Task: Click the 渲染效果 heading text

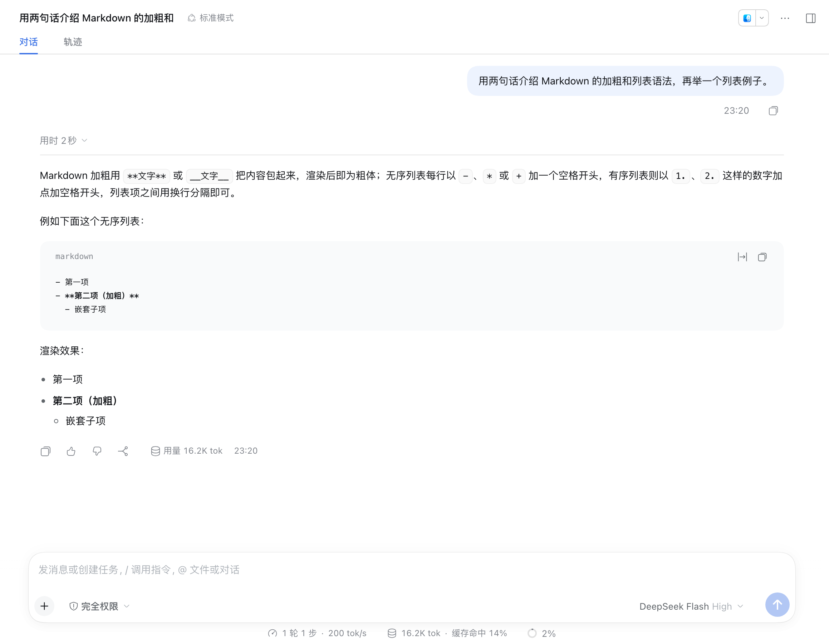Action: (62, 351)
